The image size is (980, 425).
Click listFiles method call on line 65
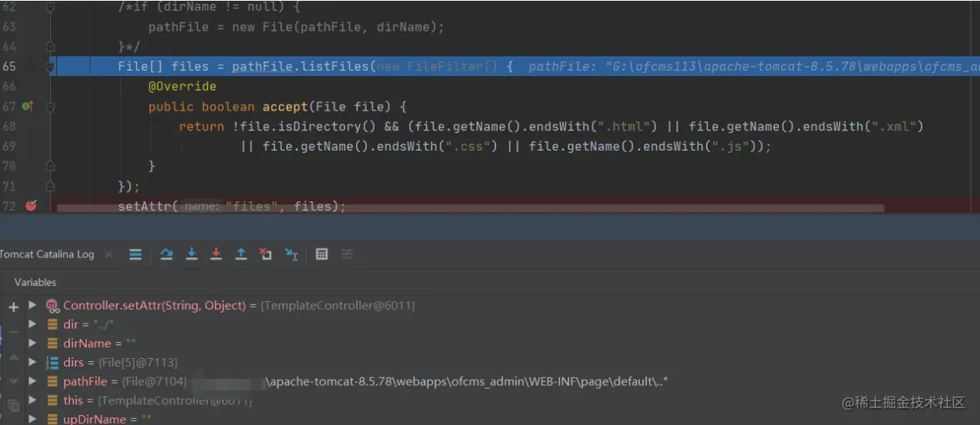click(x=335, y=67)
